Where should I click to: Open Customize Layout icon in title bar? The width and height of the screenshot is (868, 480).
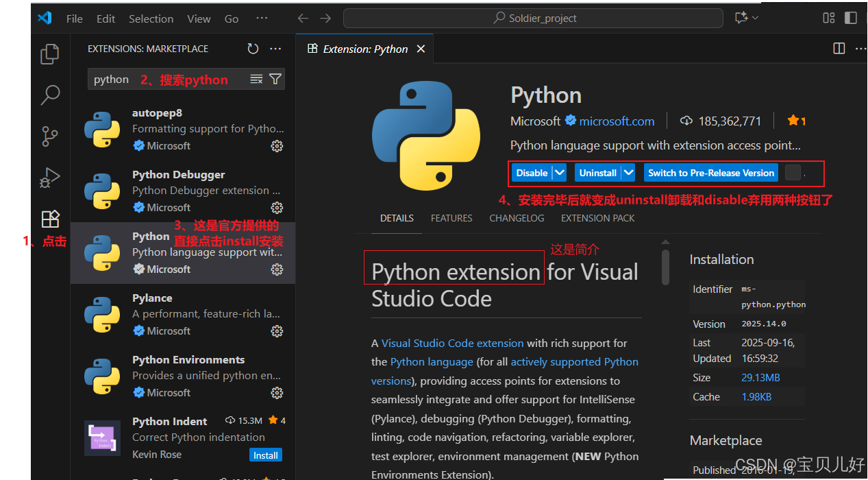829,19
